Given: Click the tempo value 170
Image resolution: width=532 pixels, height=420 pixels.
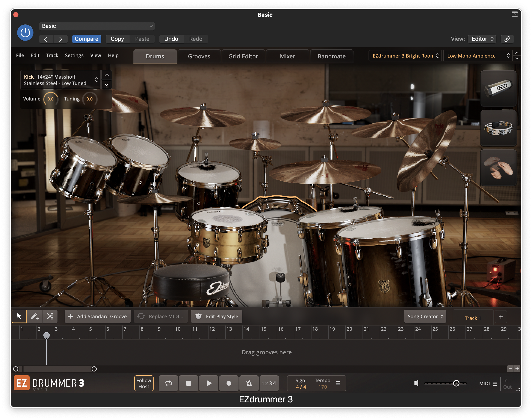Looking at the screenshot, I should coord(322,387).
